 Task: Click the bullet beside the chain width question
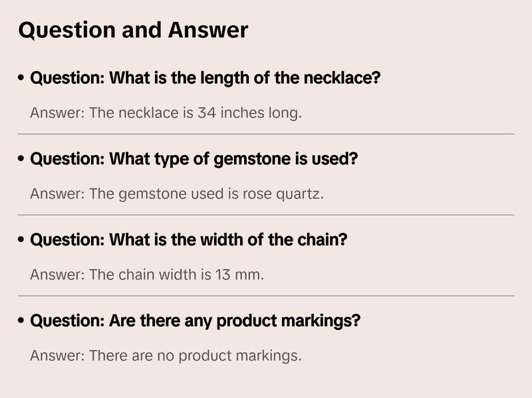pyautogui.click(x=22, y=240)
